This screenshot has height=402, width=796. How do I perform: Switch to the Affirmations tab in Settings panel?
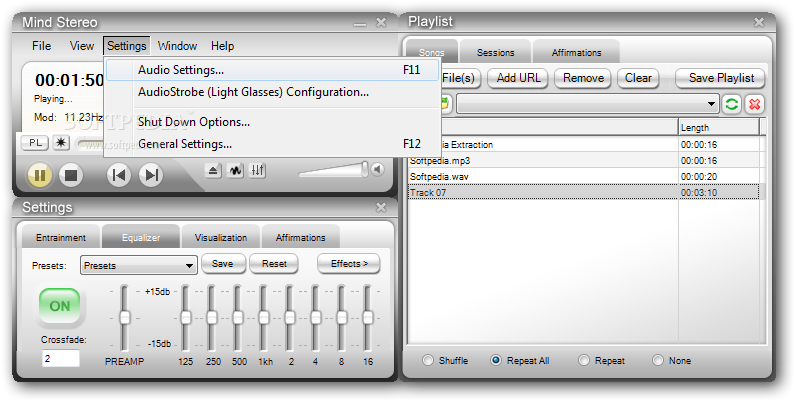tap(301, 238)
